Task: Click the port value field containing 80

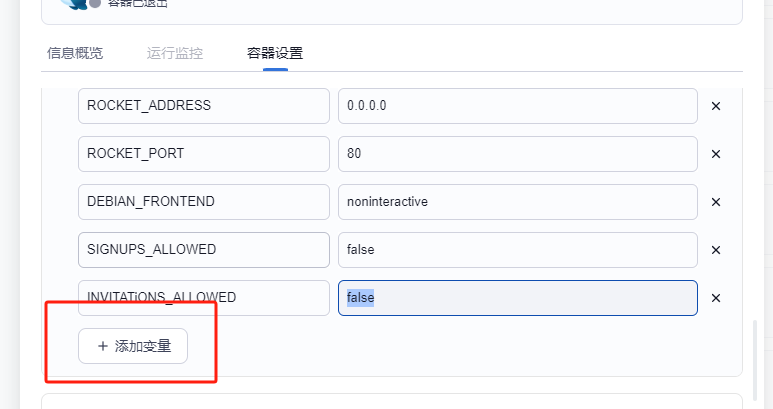Action: (517, 154)
